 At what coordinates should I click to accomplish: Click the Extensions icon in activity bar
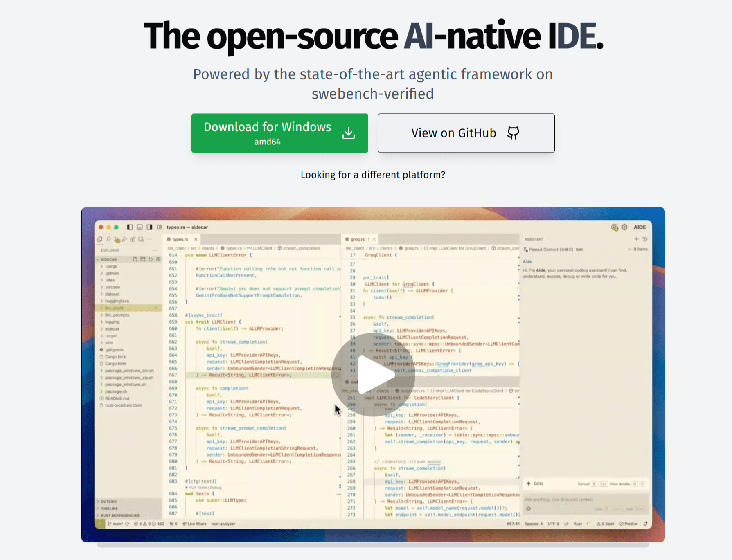click(133, 239)
